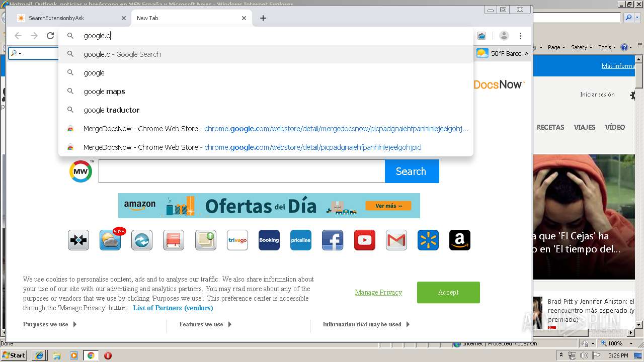This screenshot has width=644, height=362.
Task: Open Chrome's three-dot menu
Action: coord(521,36)
